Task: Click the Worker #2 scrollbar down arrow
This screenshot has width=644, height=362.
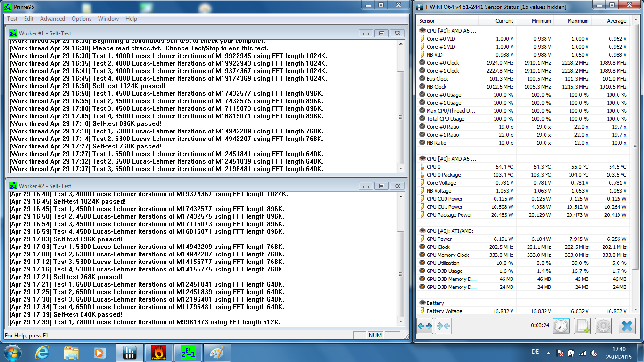Action: tap(401, 322)
